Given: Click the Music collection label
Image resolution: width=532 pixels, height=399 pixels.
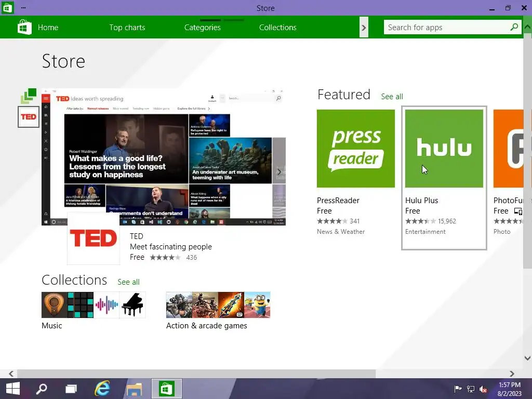Looking at the screenshot, I should [51, 326].
